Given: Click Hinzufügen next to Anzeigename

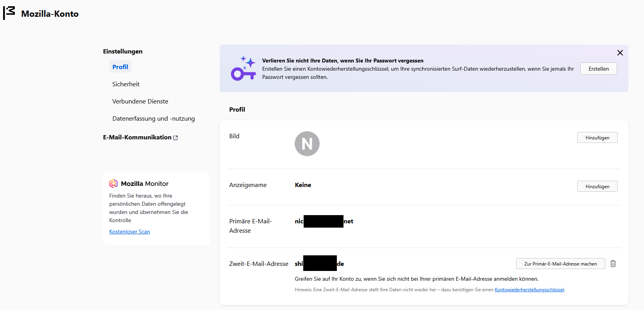Looking at the screenshot, I should [x=597, y=187].
